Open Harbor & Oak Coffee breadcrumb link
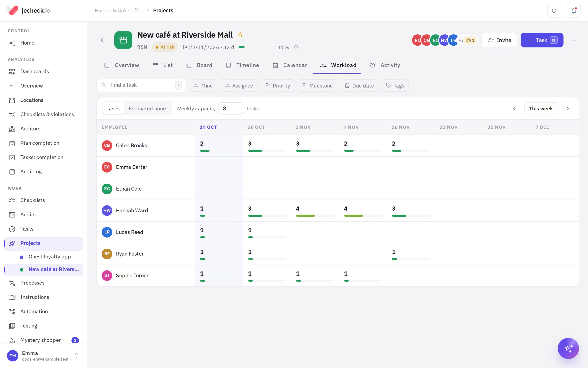 [119, 10]
